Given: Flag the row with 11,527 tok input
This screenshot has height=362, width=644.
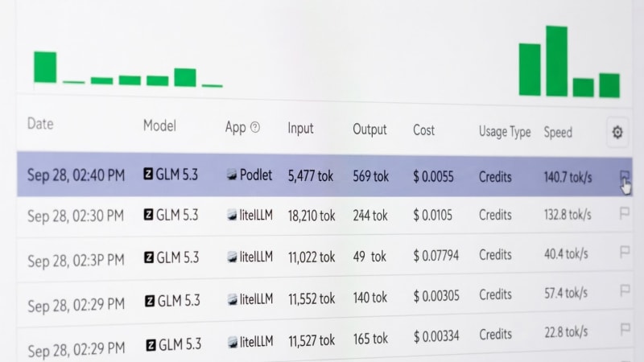Looking at the screenshot, I should pyautogui.click(x=625, y=329).
